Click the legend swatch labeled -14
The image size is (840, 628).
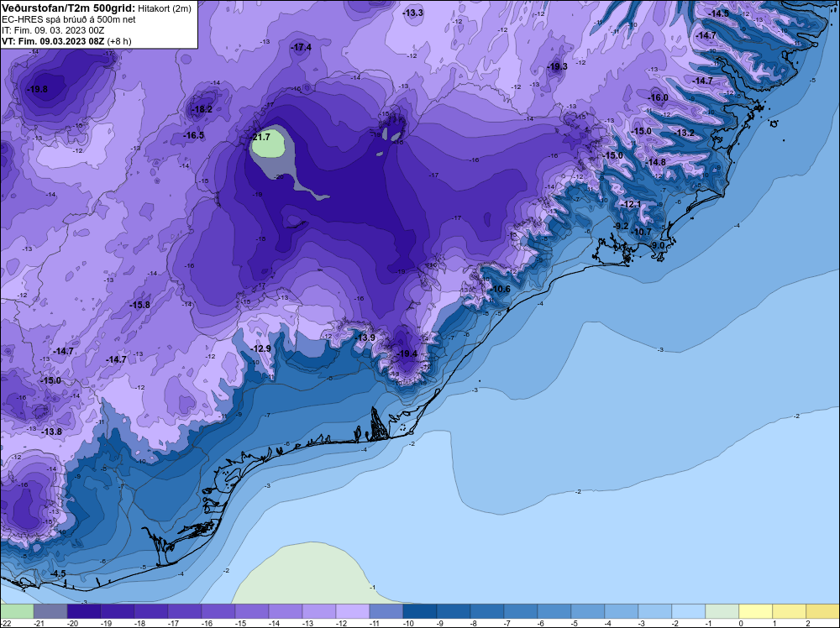click(285, 611)
